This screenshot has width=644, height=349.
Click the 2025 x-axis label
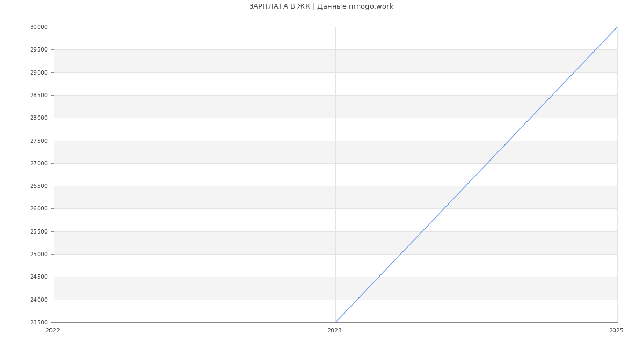pyautogui.click(x=616, y=331)
